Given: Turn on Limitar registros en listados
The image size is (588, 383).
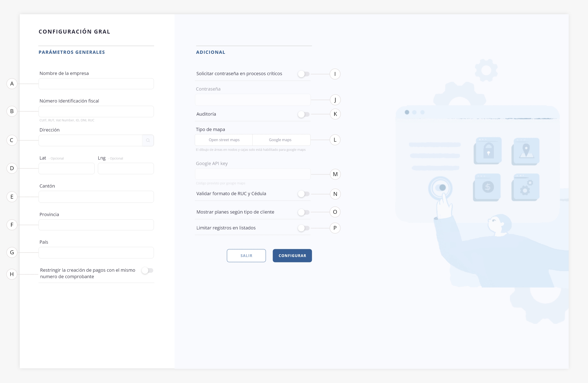Looking at the screenshot, I should (x=304, y=228).
